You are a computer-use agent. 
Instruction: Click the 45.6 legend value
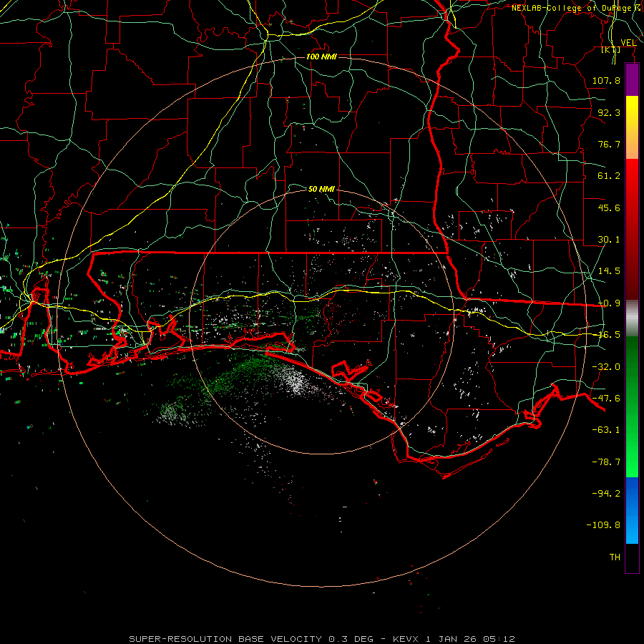click(x=609, y=208)
